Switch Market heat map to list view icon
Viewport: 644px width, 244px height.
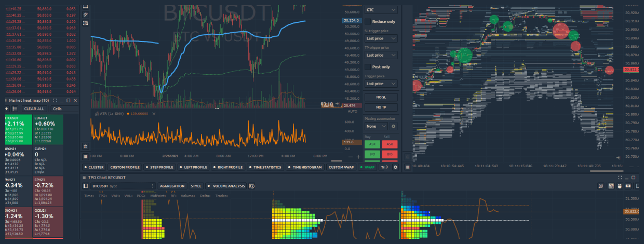click(15, 109)
